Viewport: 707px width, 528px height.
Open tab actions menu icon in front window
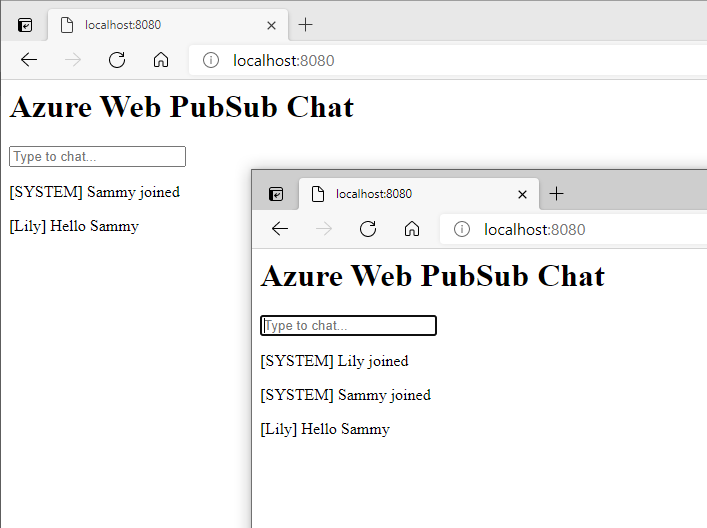tap(276, 194)
